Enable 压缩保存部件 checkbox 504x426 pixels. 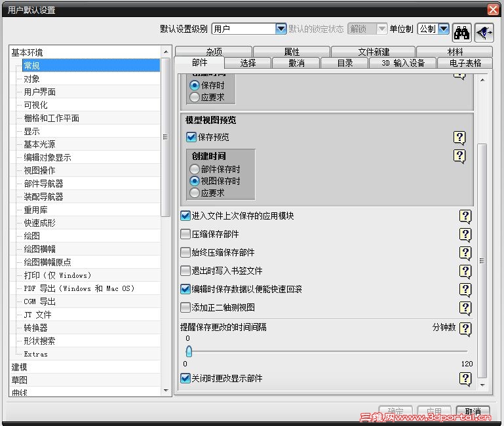[185, 234]
